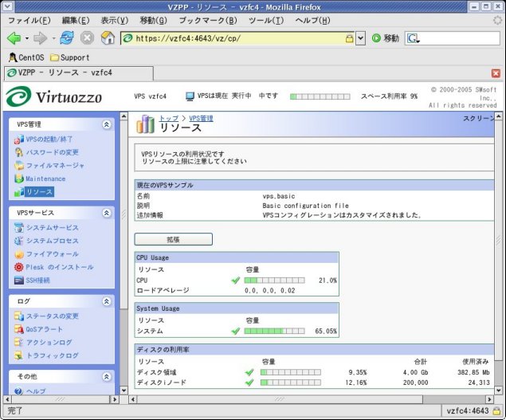Viewport: 506px width, 420px height.
Task: Click the ファイアウォール icon
Action: pos(19,254)
